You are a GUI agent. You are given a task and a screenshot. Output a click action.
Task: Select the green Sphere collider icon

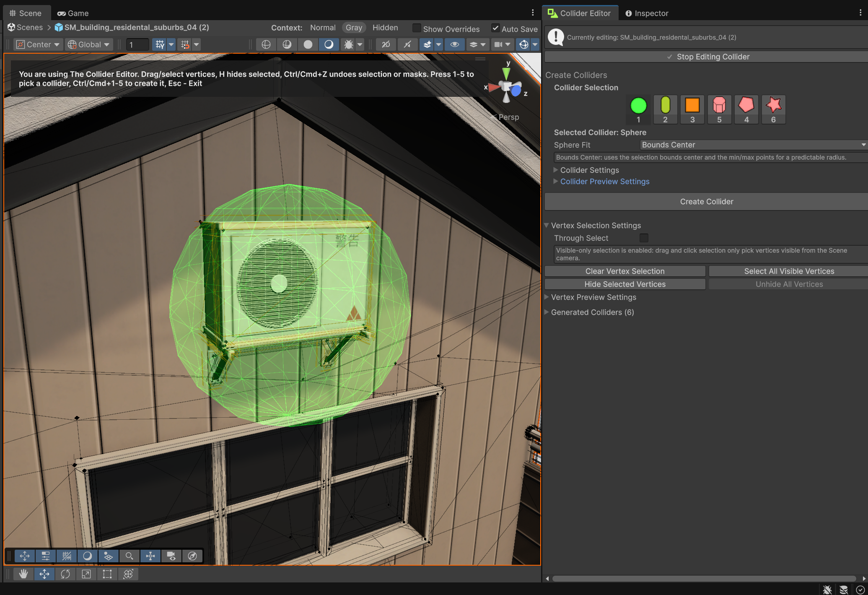(638, 106)
